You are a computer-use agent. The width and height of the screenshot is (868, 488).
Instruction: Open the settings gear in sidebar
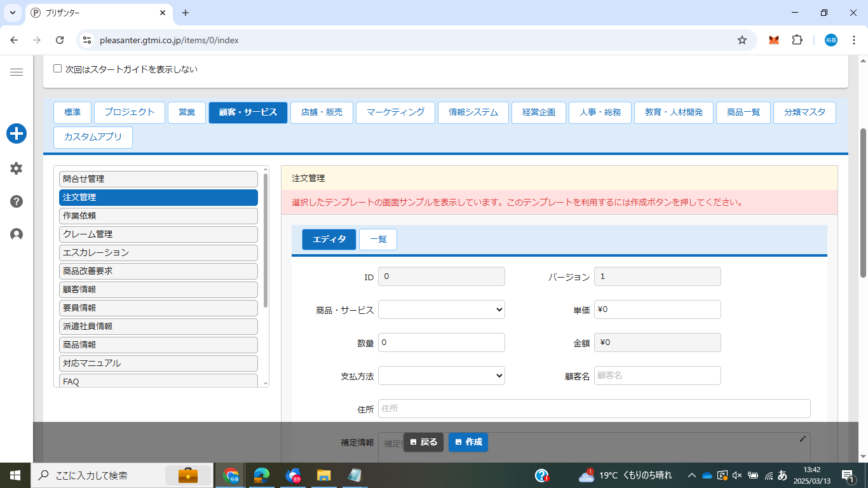[x=17, y=168]
